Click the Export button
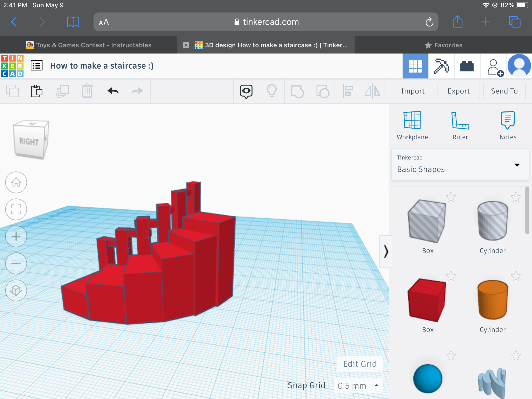 pyautogui.click(x=458, y=91)
